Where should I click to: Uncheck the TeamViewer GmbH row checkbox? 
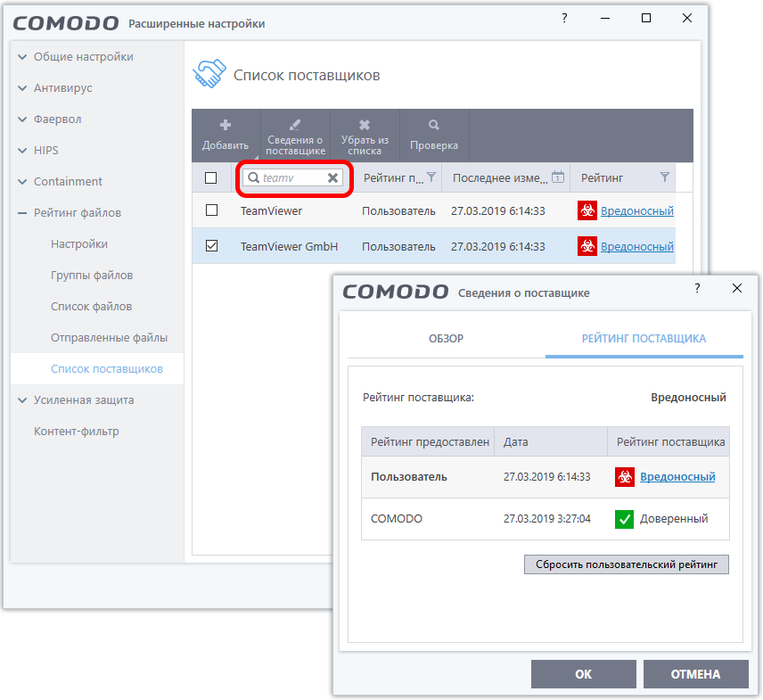click(211, 246)
